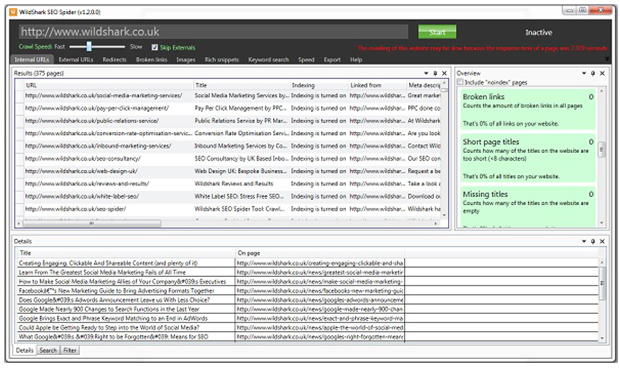Pin the Overview panel
The width and height of the screenshot is (620, 372).
coord(593,73)
